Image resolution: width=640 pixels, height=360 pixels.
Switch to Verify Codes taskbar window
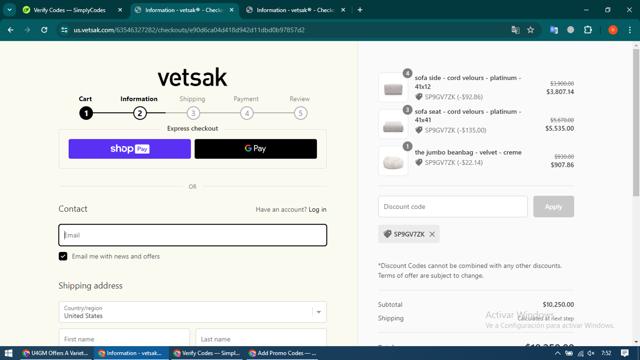pos(206,353)
